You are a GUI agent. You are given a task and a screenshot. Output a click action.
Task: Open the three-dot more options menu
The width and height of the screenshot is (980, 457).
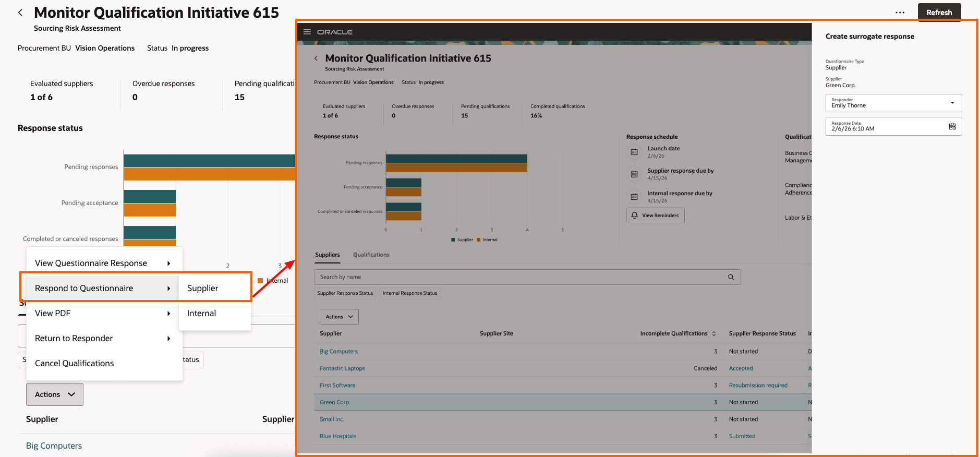pos(900,13)
